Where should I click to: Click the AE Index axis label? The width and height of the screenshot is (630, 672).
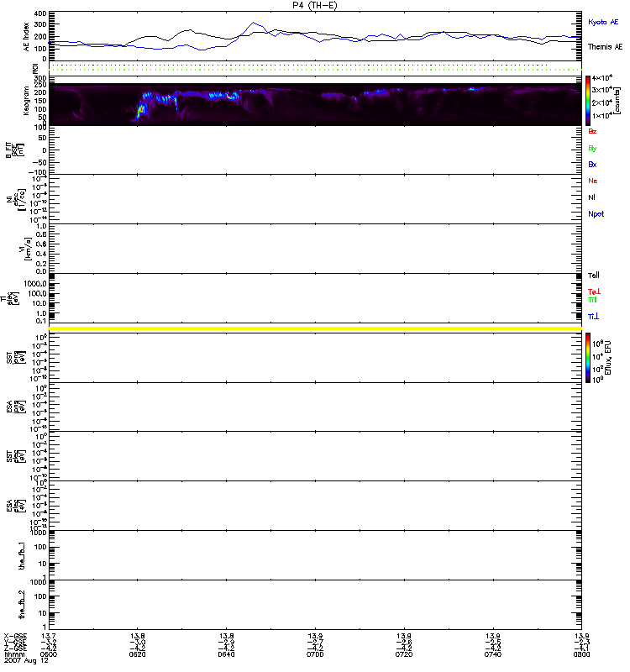(27, 37)
